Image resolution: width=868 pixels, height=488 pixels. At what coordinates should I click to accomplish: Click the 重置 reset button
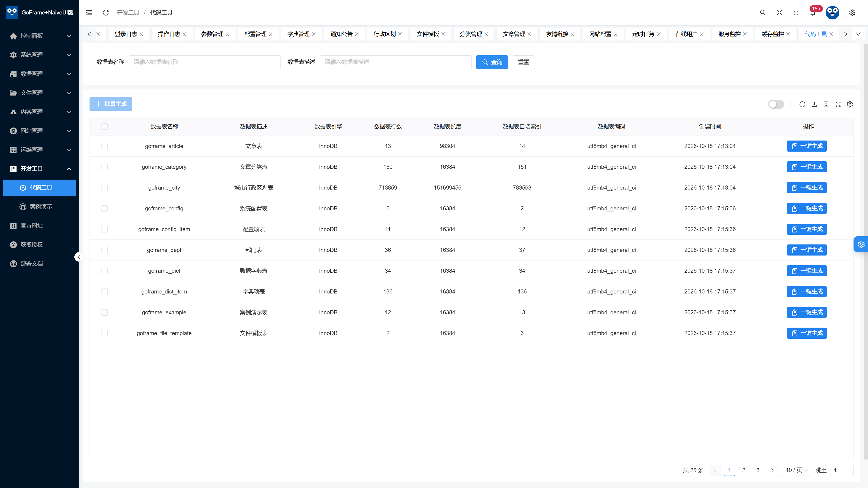523,62
